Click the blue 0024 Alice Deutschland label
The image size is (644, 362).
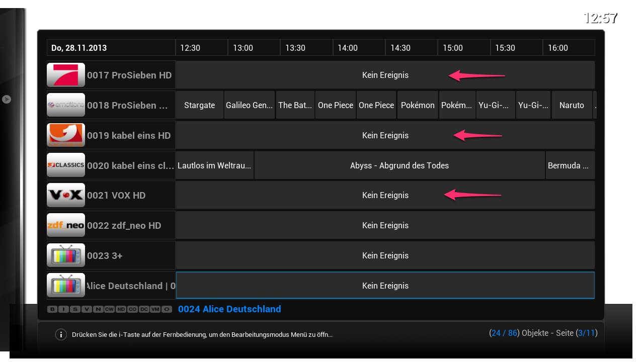[229, 309]
